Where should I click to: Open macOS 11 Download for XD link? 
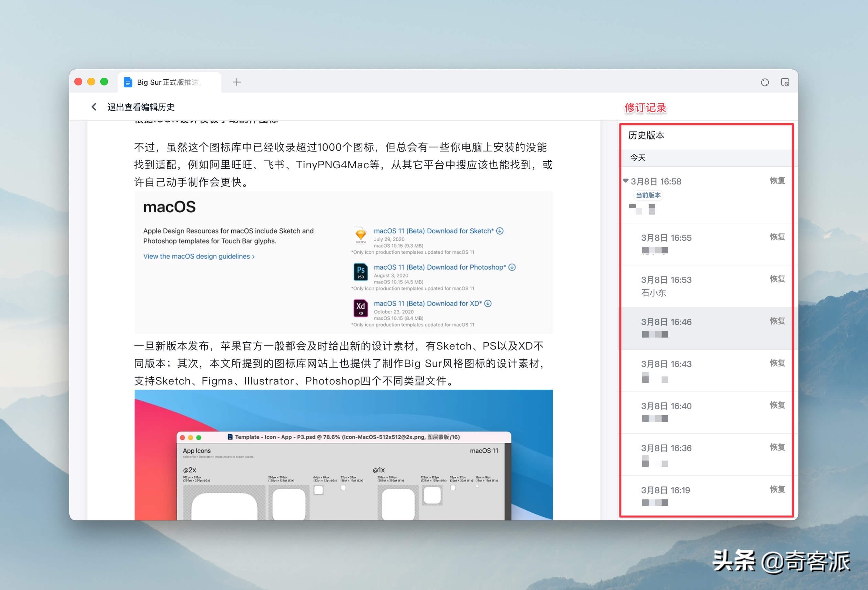tap(428, 303)
